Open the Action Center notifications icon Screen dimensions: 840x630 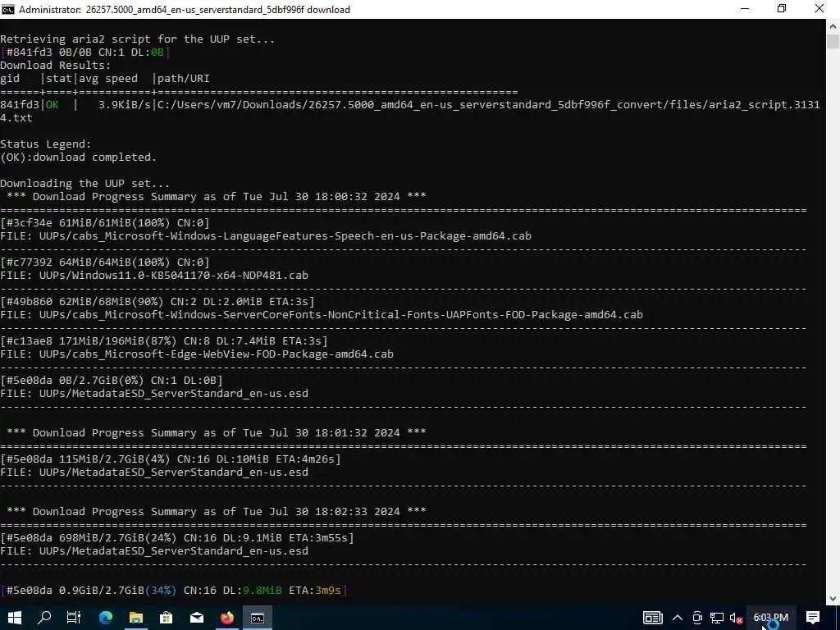tap(813, 618)
